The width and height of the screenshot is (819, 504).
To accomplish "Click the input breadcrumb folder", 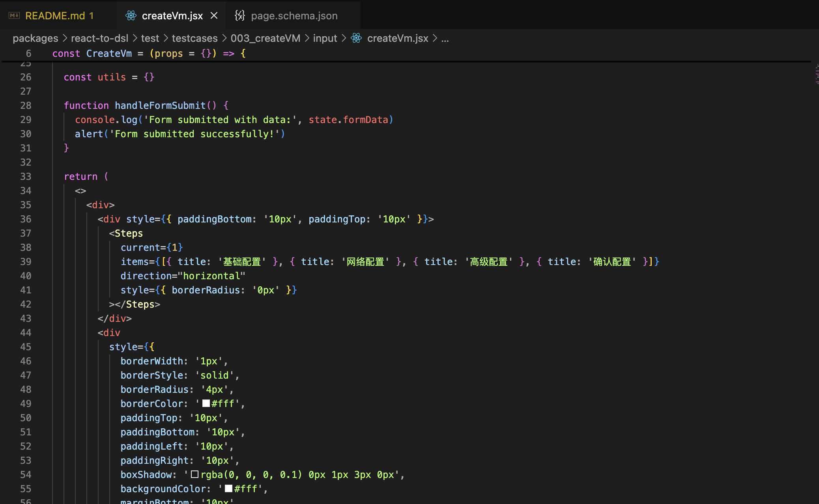I will click(325, 38).
